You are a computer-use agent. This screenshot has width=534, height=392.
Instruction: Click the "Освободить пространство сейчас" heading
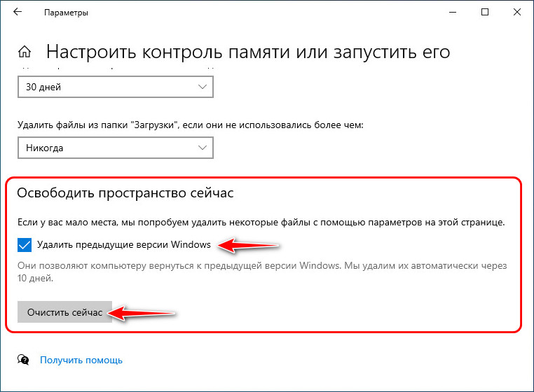click(125, 193)
